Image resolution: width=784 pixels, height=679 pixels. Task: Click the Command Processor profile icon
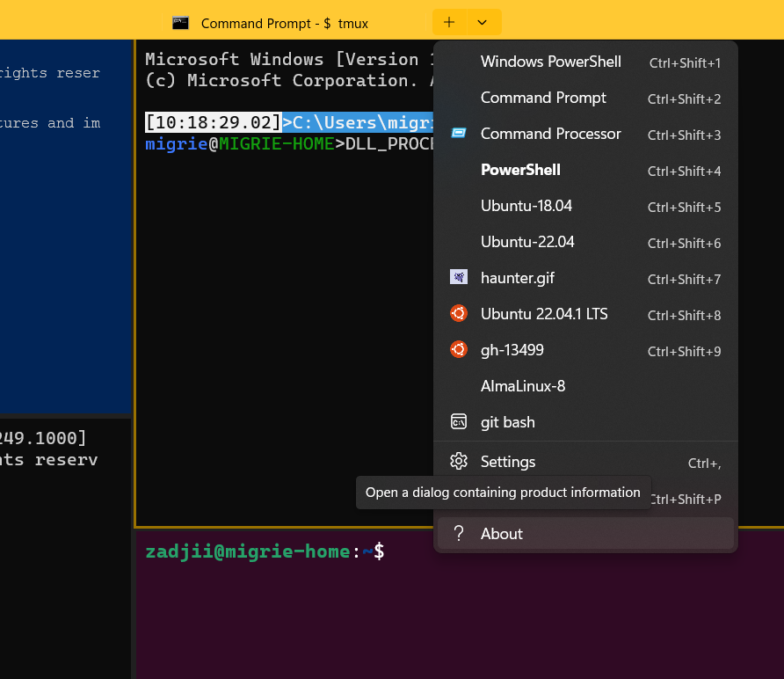click(459, 133)
